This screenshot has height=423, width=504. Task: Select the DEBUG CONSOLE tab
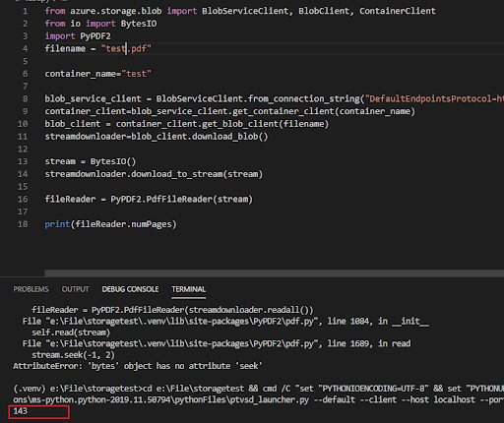(130, 289)
